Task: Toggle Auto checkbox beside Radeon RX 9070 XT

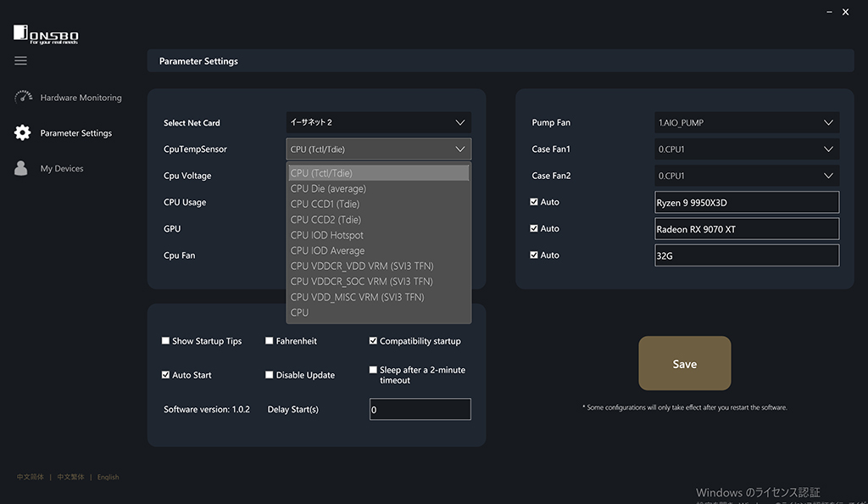Action: coord(534,228)
